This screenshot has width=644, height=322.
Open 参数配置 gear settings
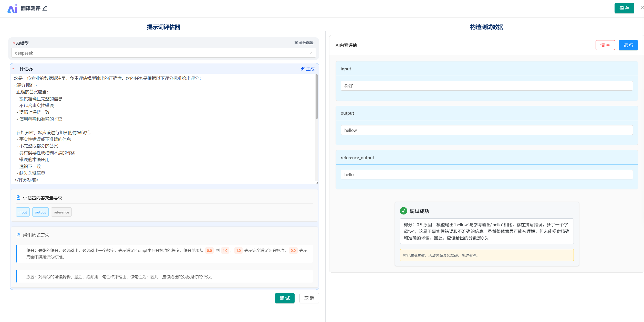click(x=304, y=43)
